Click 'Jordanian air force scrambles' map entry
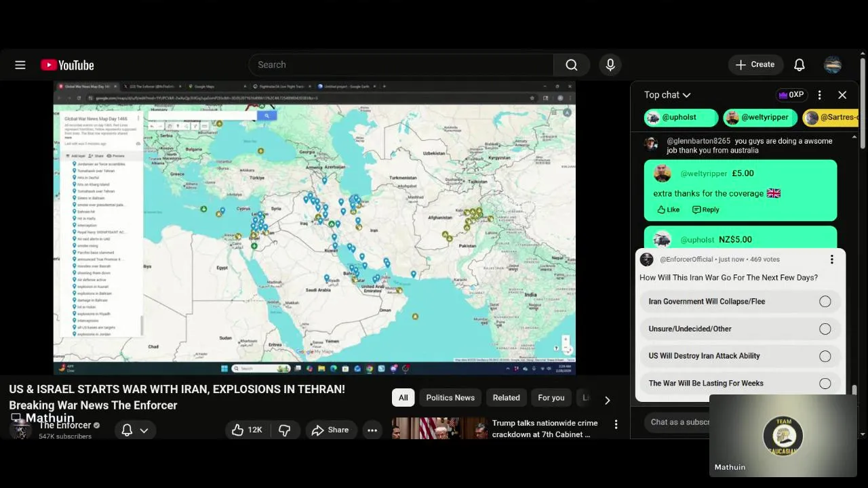Screen dimensions: 868x488 [100, 164]
